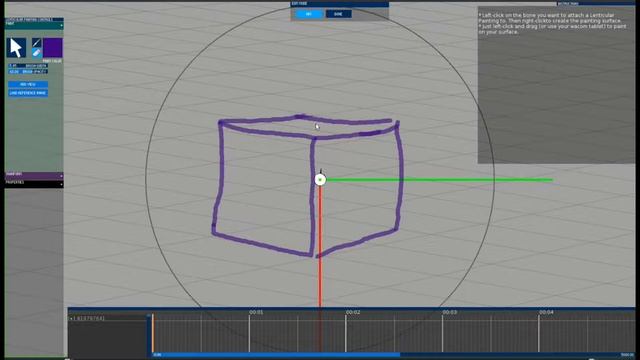The image size is (640, 360).
Task: Click the green axis line
Action: point(439,180)
